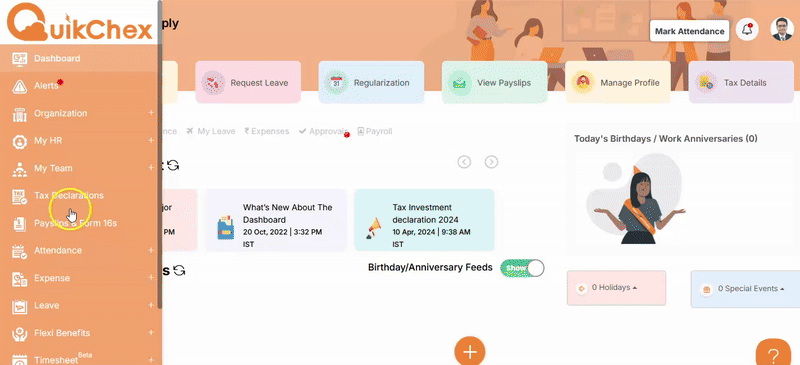Open the help question mark icon
This screenshot has width=800, height=365.
click(x=773, y=353)
